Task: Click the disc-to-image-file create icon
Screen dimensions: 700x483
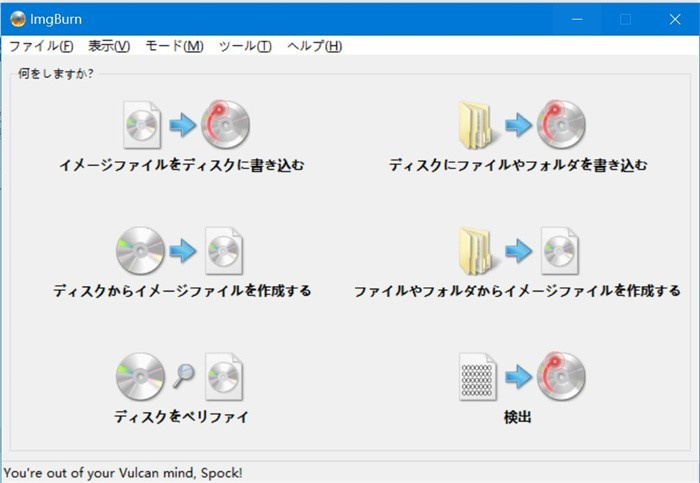Action: 179,250
